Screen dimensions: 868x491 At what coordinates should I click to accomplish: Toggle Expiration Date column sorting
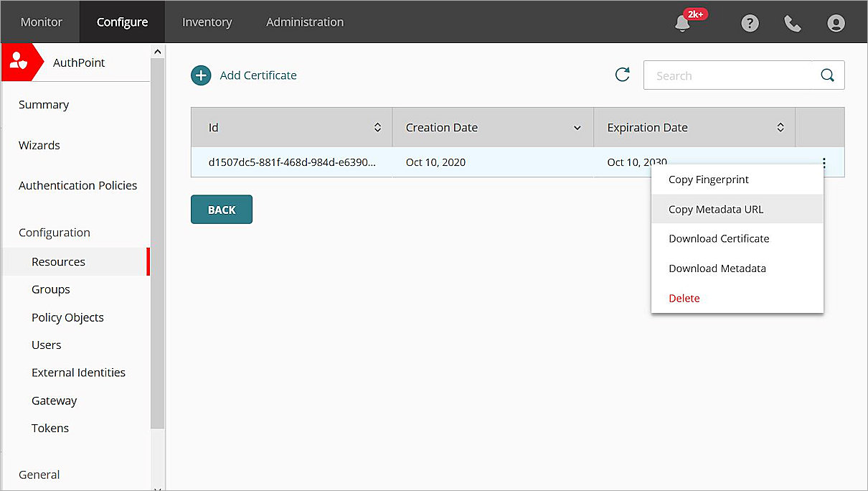[780, 127]
